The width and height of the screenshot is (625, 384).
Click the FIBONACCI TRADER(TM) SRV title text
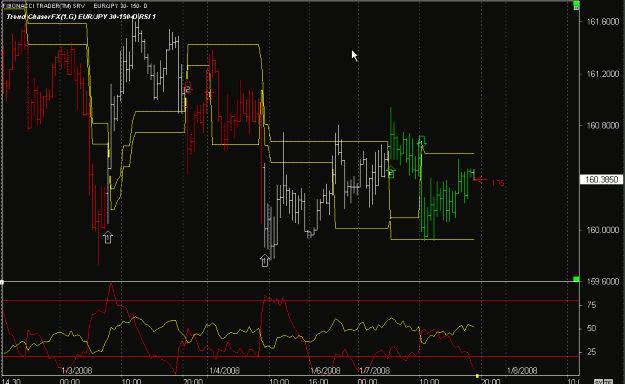(44, 6)
